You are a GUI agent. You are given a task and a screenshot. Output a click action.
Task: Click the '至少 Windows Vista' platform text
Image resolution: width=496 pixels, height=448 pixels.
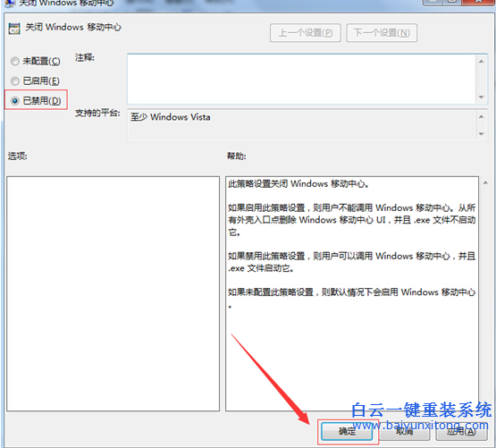pyautogui.click(x=171, y=117)
